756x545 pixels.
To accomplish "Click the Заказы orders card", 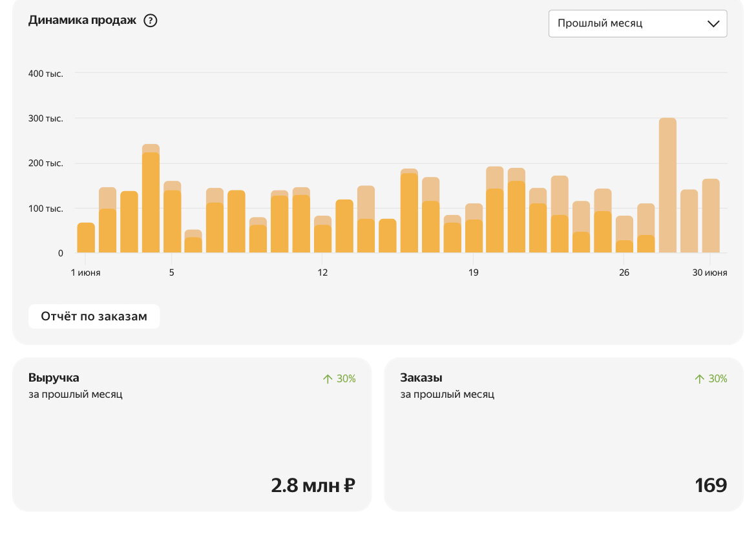I will pyautogui.click(x=563, y=435).
